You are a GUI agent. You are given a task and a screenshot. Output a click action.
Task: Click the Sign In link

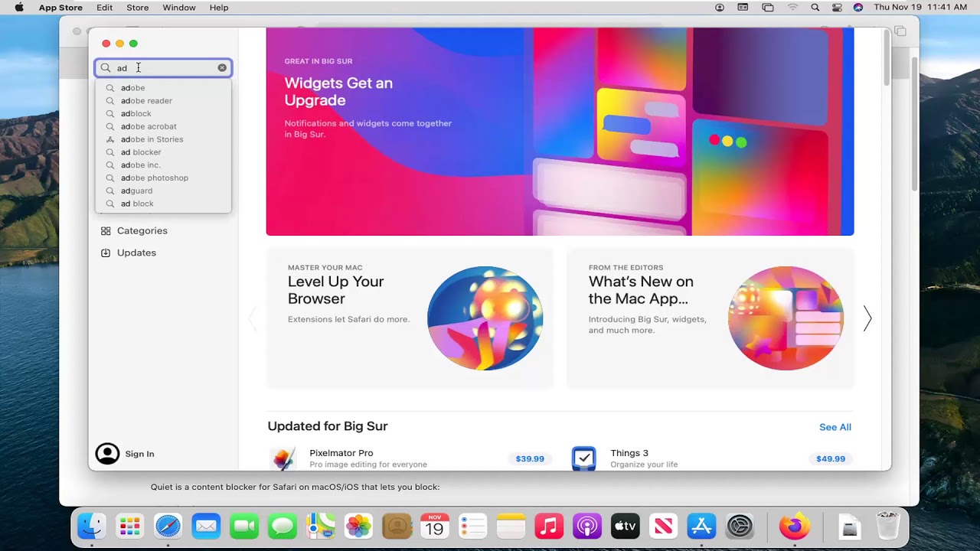(139, 454)
